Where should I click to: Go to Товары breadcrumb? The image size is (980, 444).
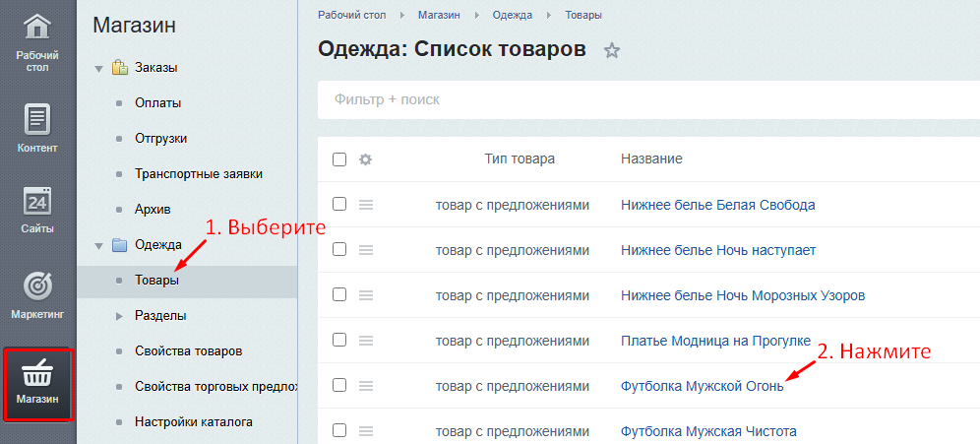583,15
